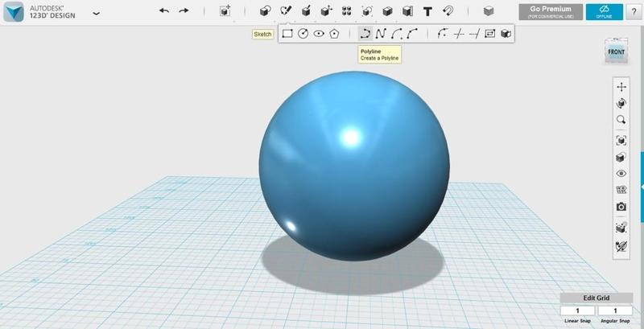
Task: Activate the Zoom magnifier tool
Action: tap(621, 120)
